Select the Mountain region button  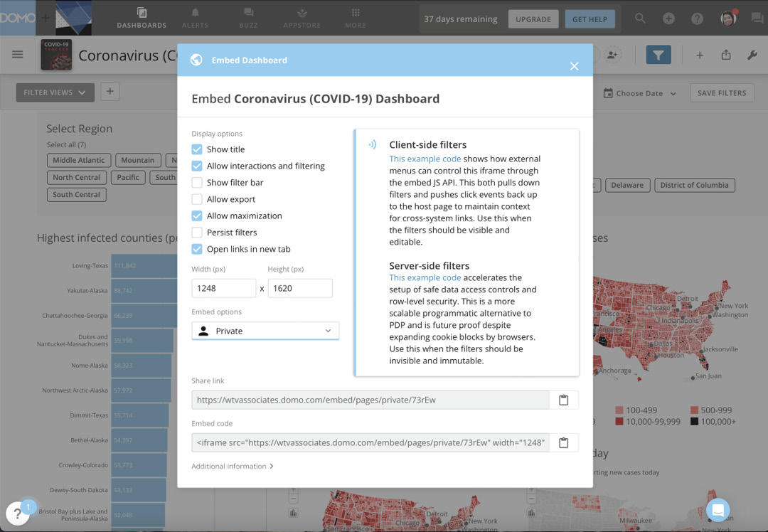[138, 160]
